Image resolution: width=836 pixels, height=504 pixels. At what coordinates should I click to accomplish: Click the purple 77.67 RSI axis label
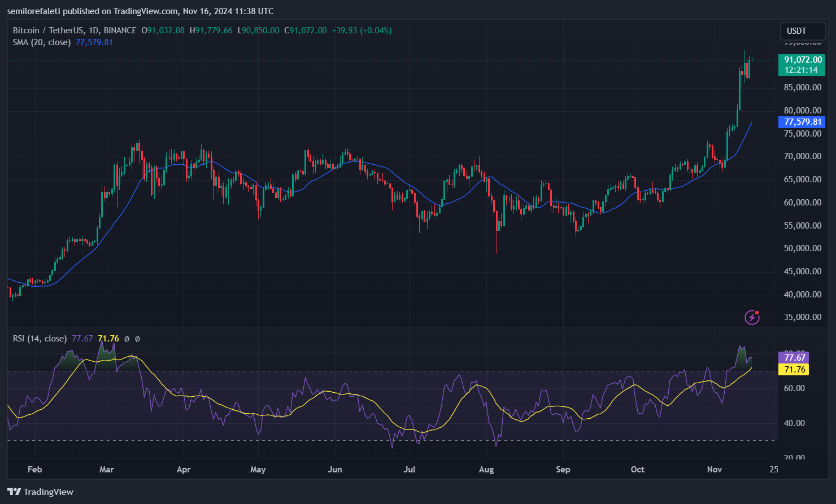794,357
